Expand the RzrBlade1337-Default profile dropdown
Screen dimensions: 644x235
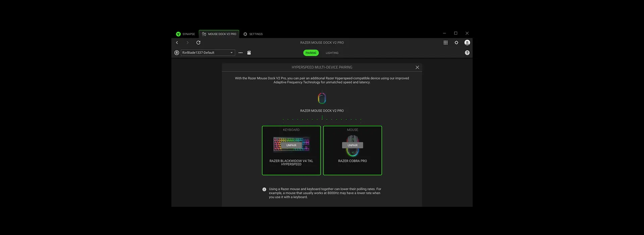(x=208, y=53)
